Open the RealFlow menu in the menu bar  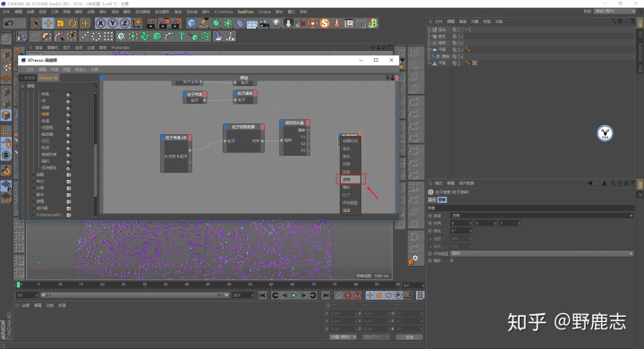click(x=246, y=12)
